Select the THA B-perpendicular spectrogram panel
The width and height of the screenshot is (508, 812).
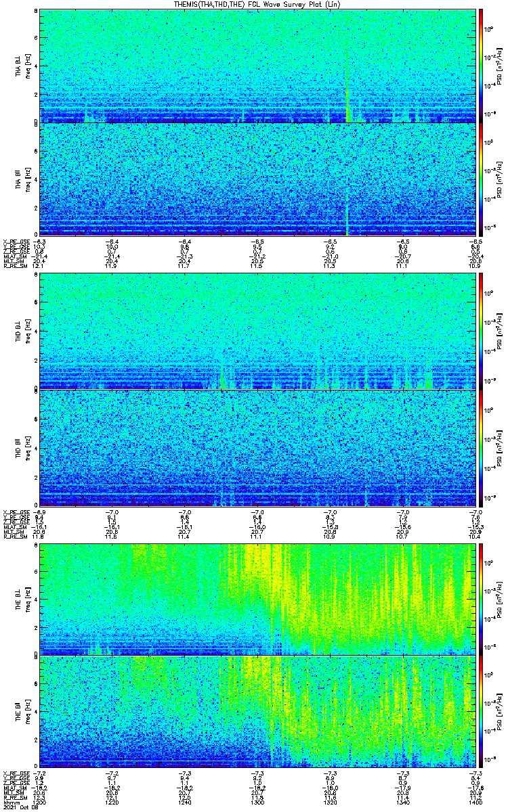click(256, 66)
